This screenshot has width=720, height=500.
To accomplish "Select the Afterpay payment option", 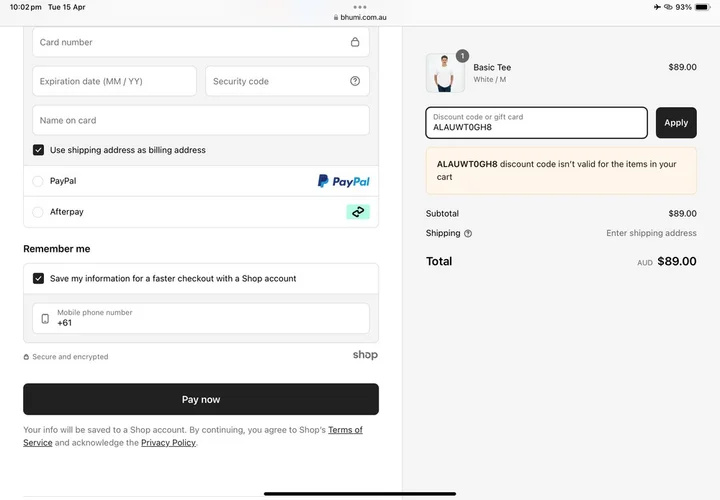I will 38,212.
